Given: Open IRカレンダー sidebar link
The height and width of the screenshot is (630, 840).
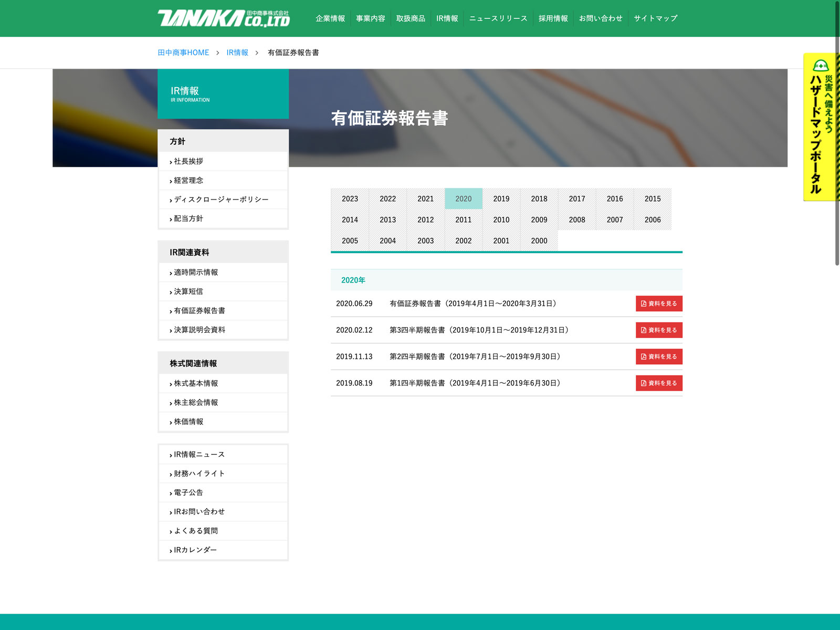Looking at the screenshot, I should pyautogui.click(x=195, y=550).
